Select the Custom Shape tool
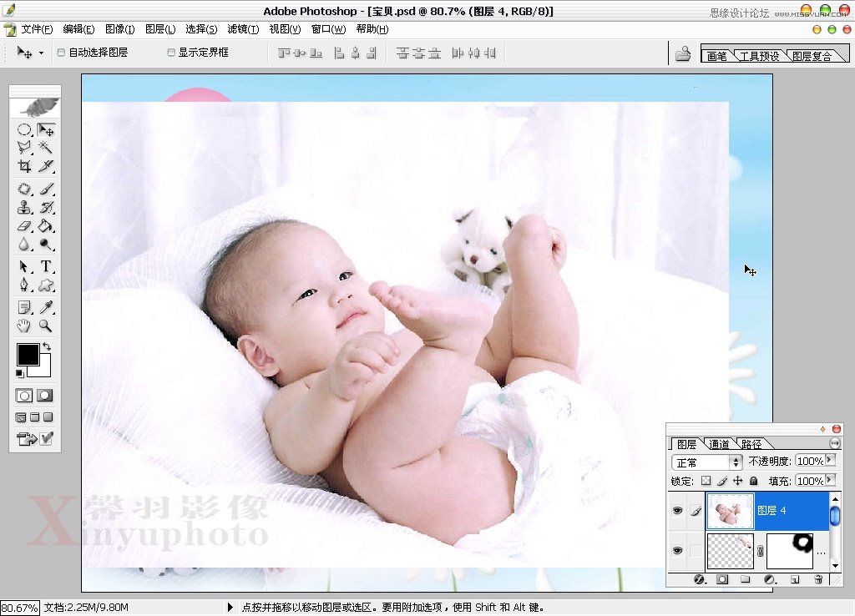 (46, 285)
